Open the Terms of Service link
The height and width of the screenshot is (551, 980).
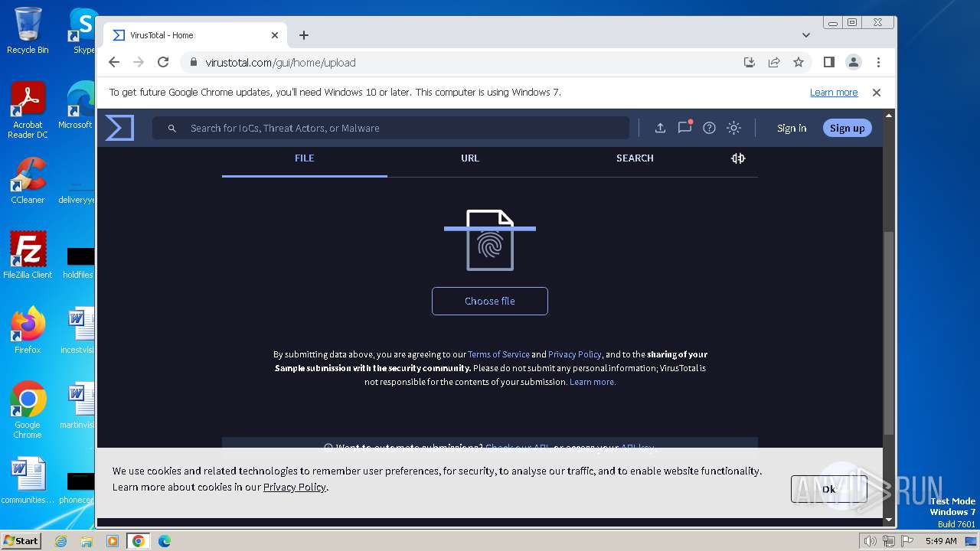(x=498, y=354)
